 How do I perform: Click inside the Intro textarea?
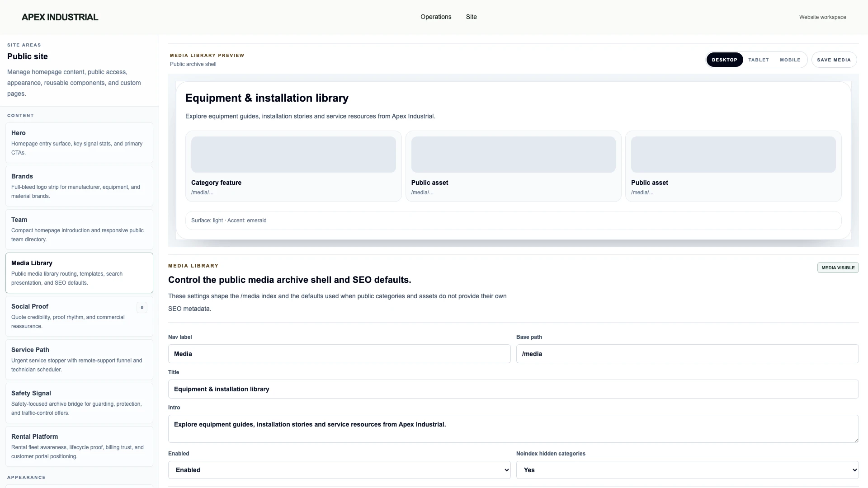513,429
